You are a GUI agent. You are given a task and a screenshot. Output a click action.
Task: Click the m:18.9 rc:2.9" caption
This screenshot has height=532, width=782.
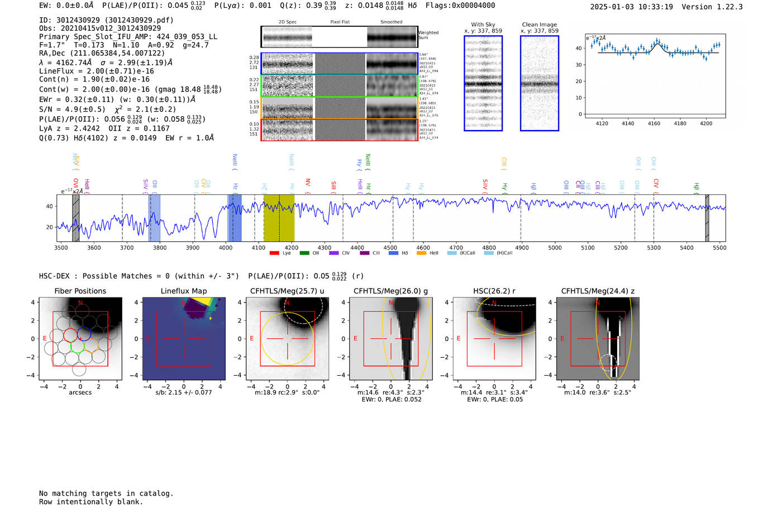tap(287, 393)
